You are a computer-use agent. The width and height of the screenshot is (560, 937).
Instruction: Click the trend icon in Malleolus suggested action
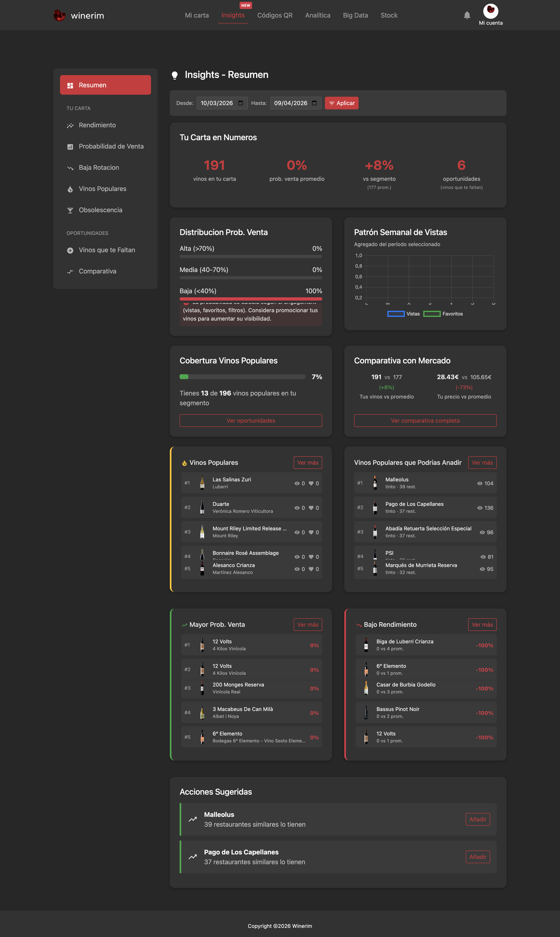pyautogui.click(x=193, y=819)
